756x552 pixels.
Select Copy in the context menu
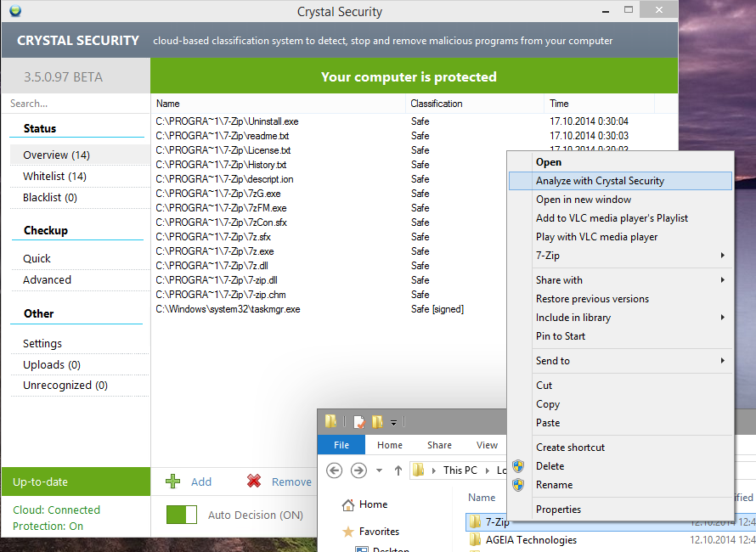pyautogui.click(x=620, y=404)
